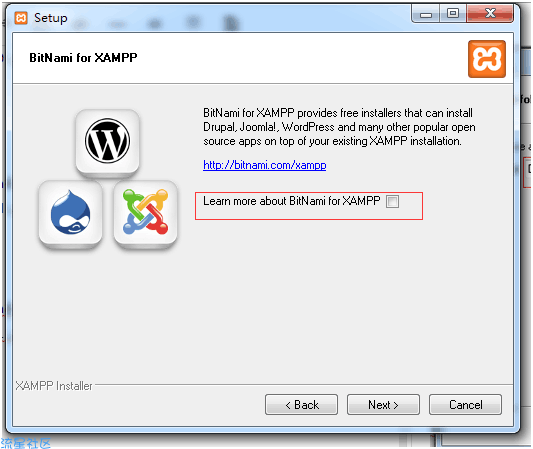
Task: Enable the Learn more about BitNami checkbox
Action: click(x=392, y=201)
